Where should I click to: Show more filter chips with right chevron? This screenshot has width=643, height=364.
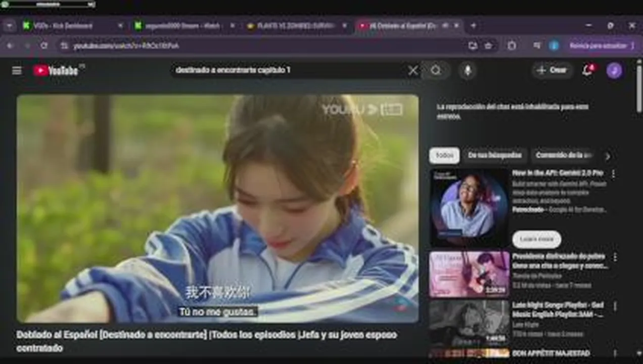pos(608,156)
